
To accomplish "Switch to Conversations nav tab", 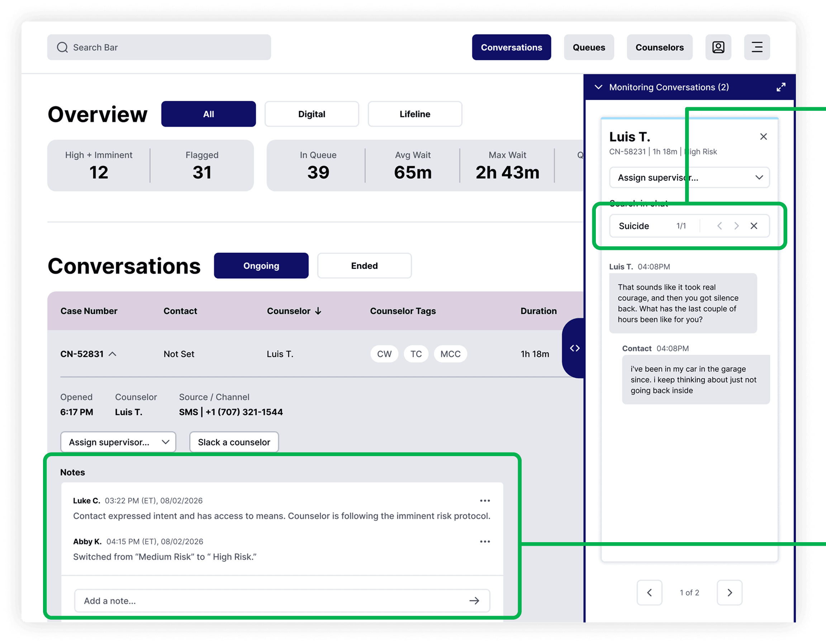I will (511, 47).
